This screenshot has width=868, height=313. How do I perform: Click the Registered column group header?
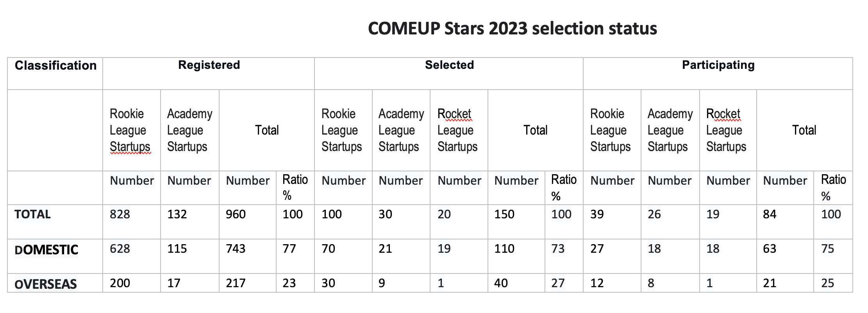(209, 65)
